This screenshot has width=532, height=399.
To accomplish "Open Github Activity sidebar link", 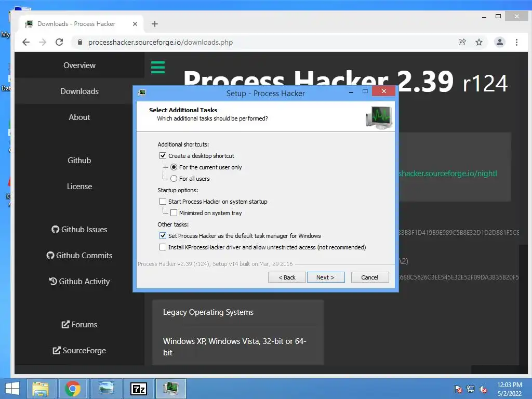I will coord(79,281).
